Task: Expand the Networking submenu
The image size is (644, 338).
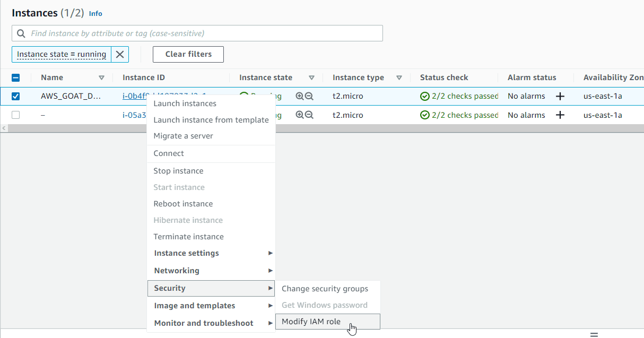Action: tap(211, 271)
